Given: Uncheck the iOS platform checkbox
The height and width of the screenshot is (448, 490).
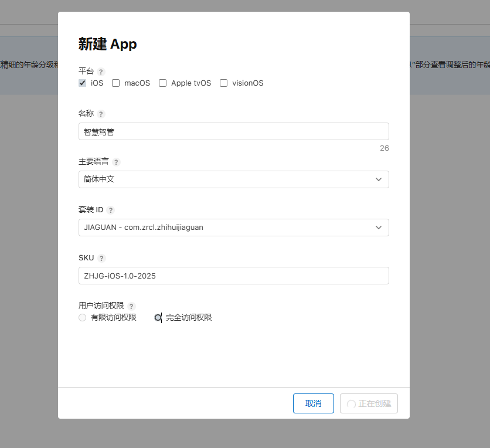Looking at the screenshot, I should point(82,83).
